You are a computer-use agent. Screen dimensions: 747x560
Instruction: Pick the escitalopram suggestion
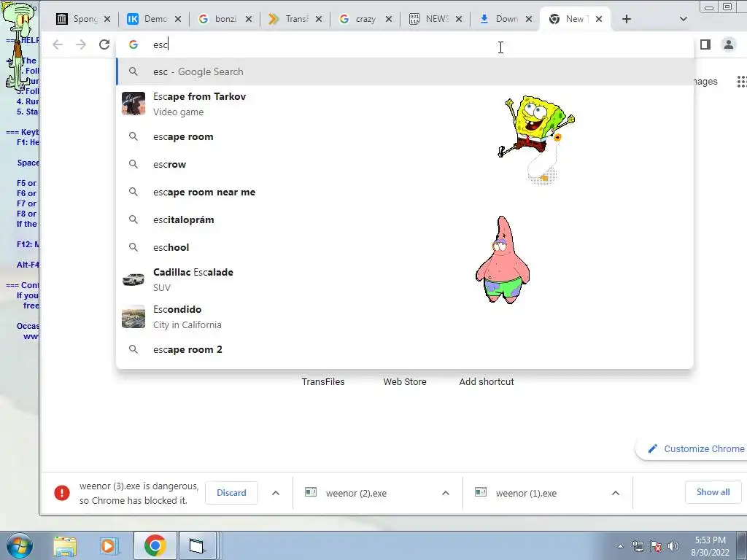coord(405,219)
